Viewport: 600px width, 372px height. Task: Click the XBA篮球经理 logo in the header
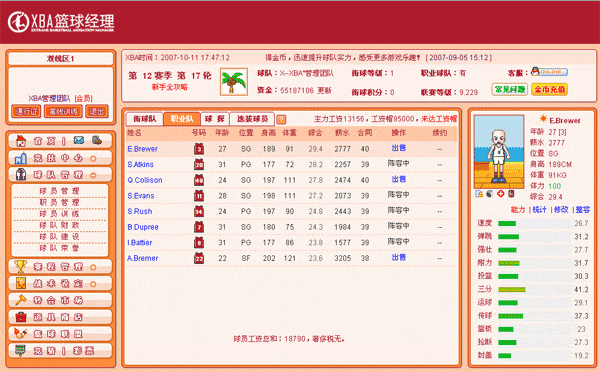(61, 22)
